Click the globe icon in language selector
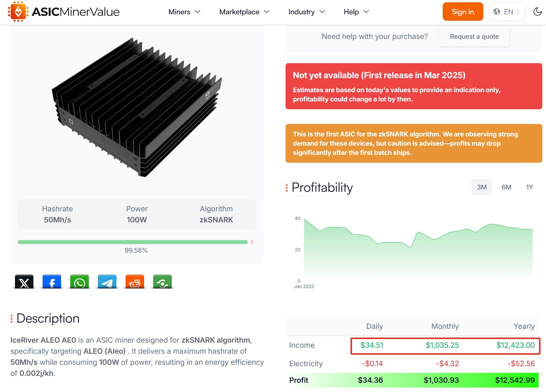 click(x=497, y=12)
